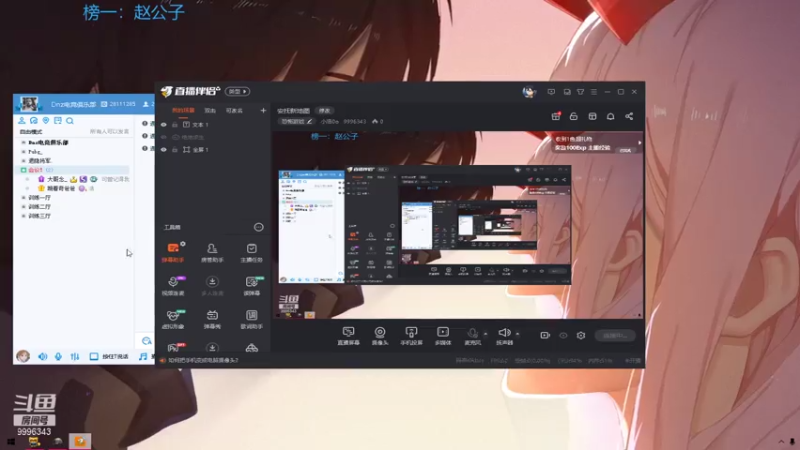Select the first orange scene tab
800x450 pixels.
(183, 110)
